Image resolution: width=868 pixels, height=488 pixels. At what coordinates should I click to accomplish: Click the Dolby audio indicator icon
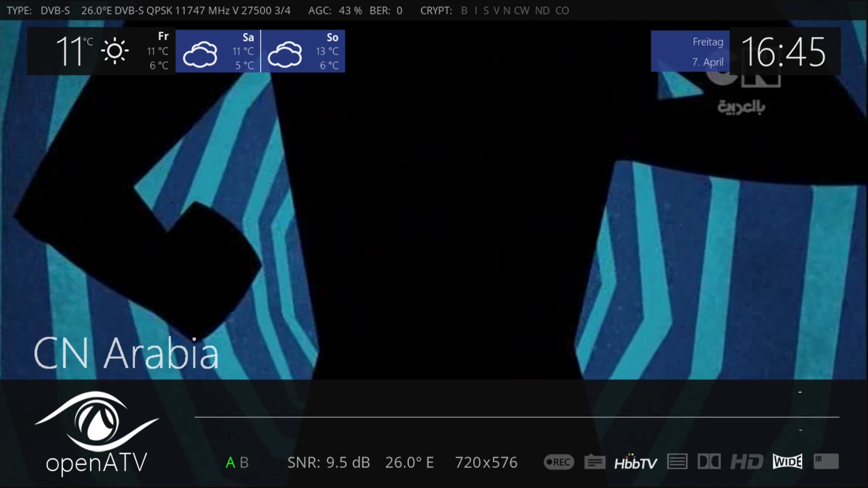709,462
